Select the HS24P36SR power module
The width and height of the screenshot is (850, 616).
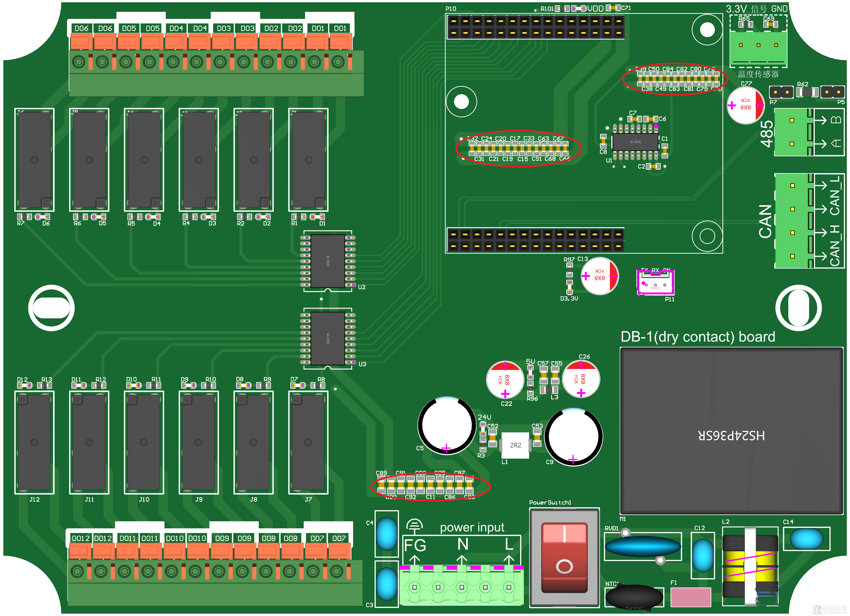click(x=731, y=431)
